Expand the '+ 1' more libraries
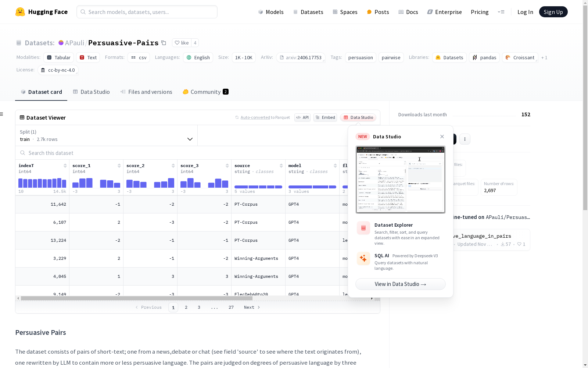588x368 pixels. click(x=544, y=57)
